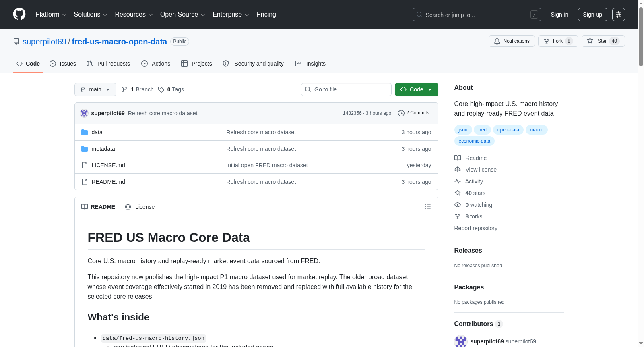Expand the Enterprise menu
Viewport: 644px width, 347px height.
point(231,15)
